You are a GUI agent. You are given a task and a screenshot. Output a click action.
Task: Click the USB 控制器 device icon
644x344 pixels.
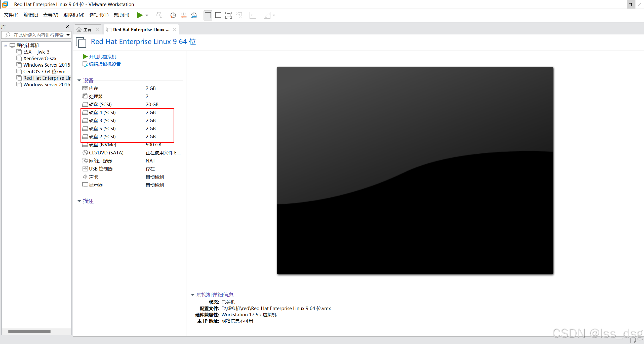click(85, 169)
